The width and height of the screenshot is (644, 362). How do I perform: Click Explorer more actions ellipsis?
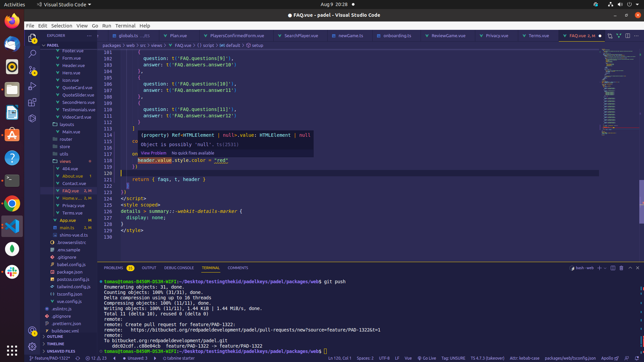(x=89, y=36)
